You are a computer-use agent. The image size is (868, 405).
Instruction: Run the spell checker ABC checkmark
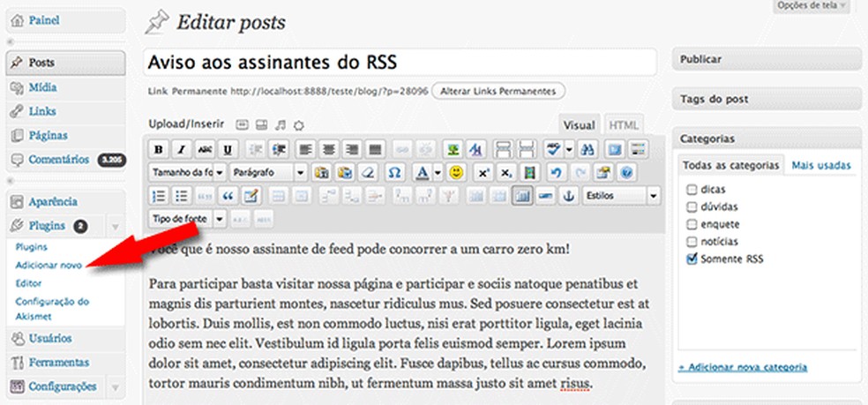coord(552,149)
